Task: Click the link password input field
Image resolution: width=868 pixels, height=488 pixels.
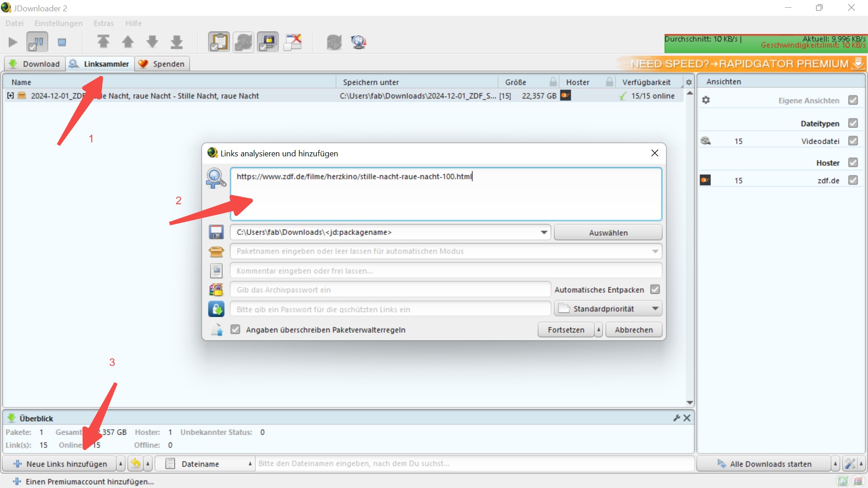Action: click(x=390, y=309)
